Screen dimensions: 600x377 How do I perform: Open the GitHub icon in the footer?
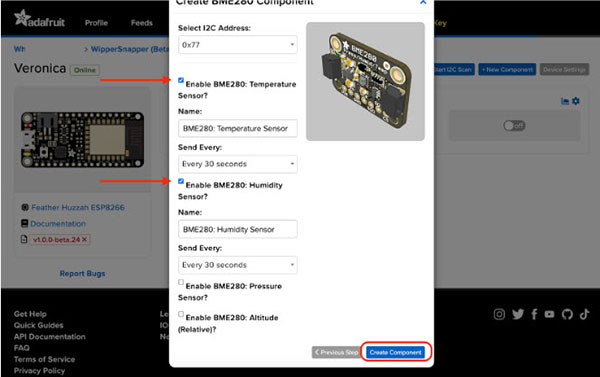click(567, 314)
